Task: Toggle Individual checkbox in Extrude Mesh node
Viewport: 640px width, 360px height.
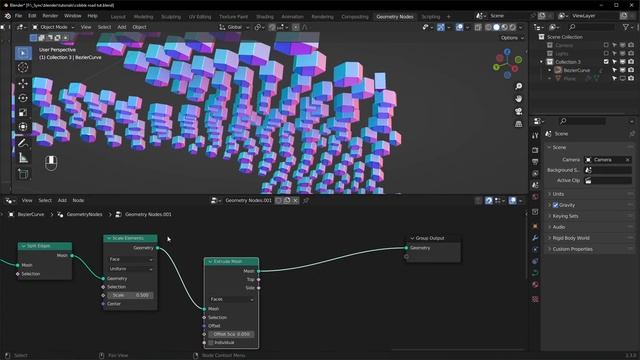Action: coord(211,342)
